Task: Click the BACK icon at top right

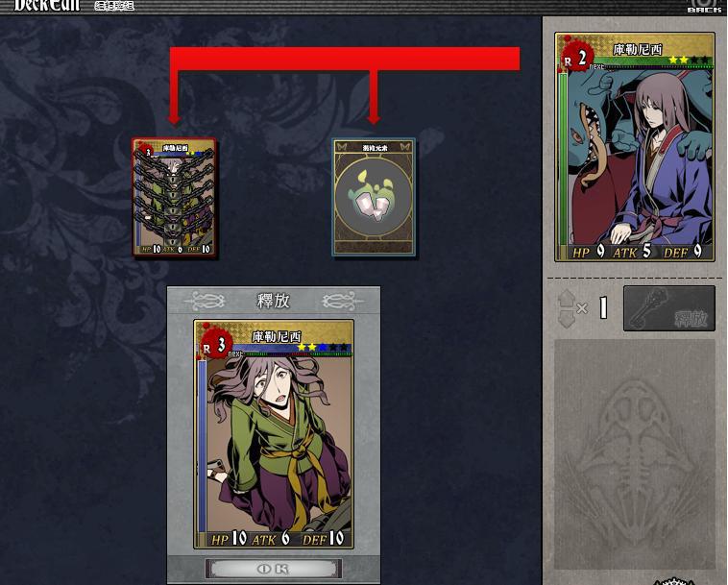Action: click(704, 6)
